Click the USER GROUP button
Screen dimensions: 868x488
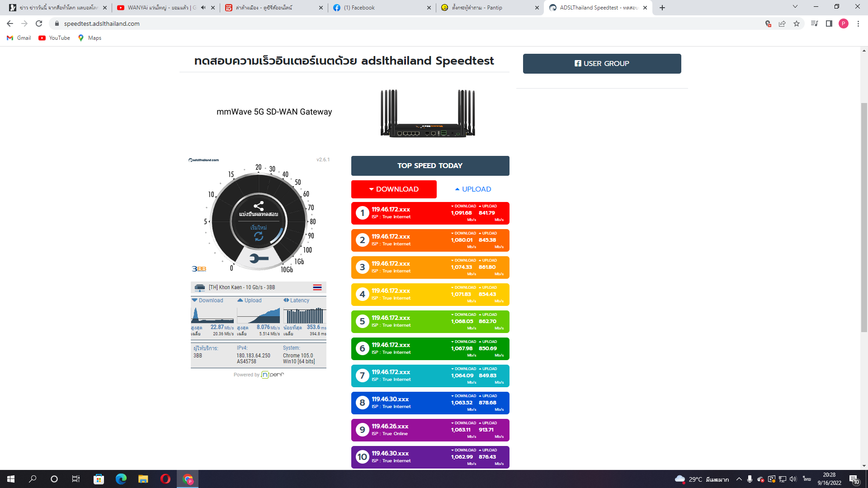602,64
